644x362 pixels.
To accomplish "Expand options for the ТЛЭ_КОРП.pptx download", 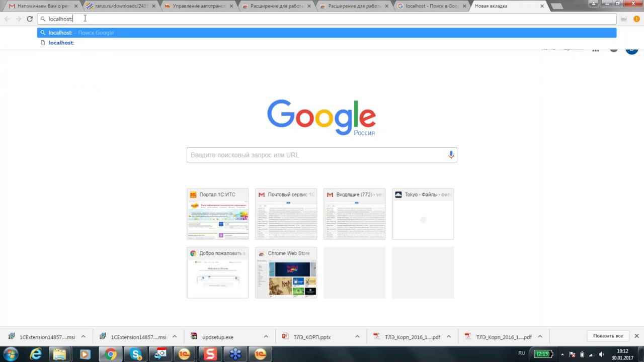I will 357,337.
